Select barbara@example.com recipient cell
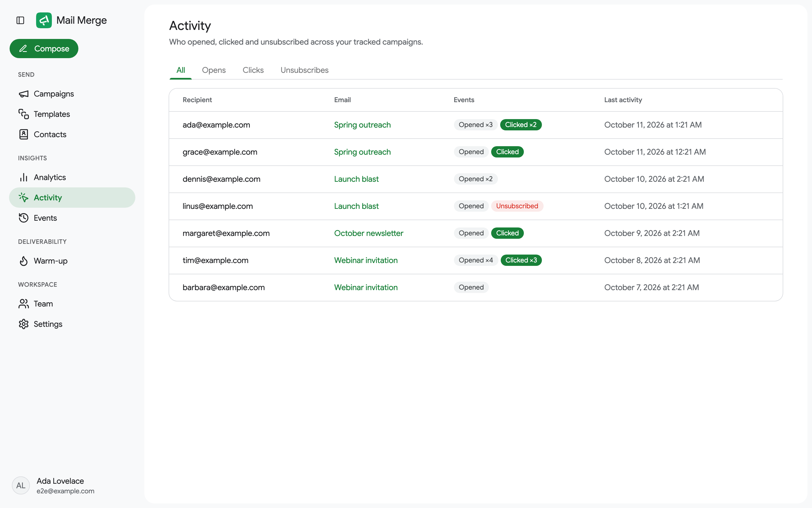 [x=224, y=288]
